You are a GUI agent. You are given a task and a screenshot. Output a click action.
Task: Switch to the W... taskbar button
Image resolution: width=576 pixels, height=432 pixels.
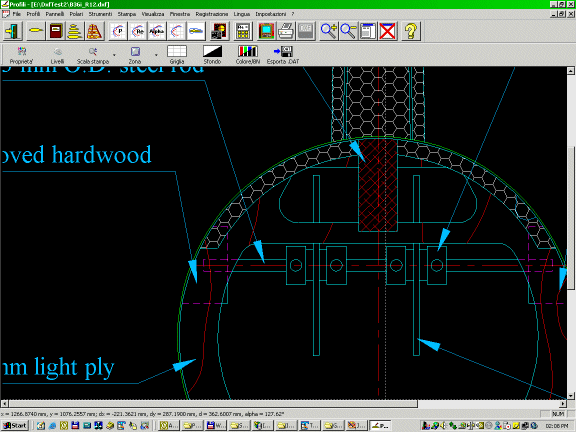(216, 425)
